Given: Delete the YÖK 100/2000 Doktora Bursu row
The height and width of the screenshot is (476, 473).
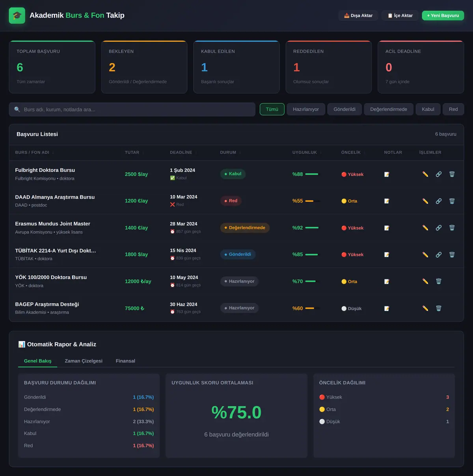Looking at the screenshot, I should pos(439,281).
